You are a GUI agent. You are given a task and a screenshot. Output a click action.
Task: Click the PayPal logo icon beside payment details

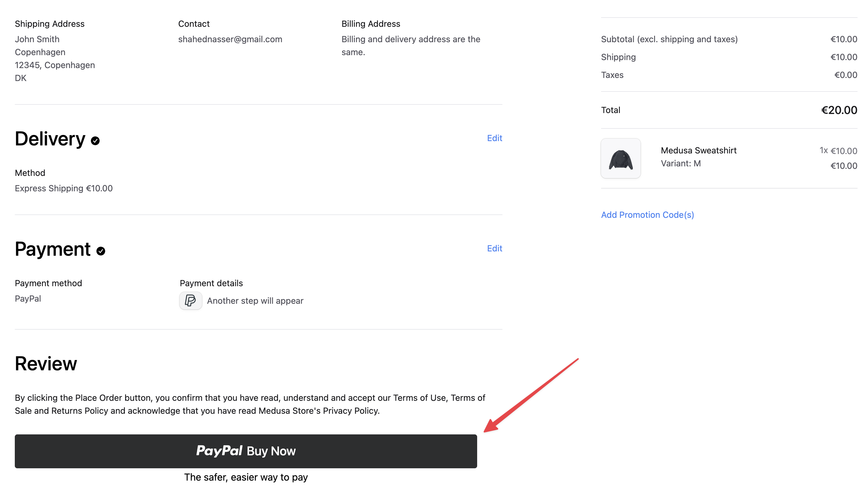(191, 300)
